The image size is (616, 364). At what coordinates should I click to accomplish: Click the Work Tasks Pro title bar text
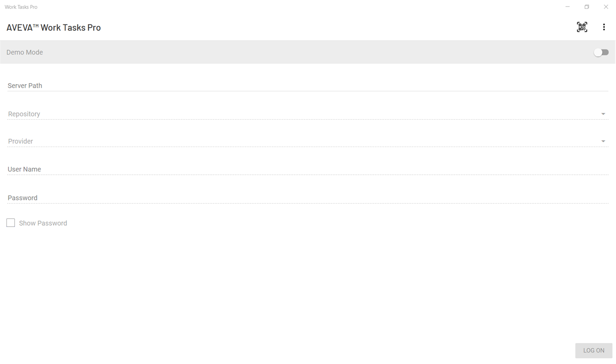tap(21, 7)
